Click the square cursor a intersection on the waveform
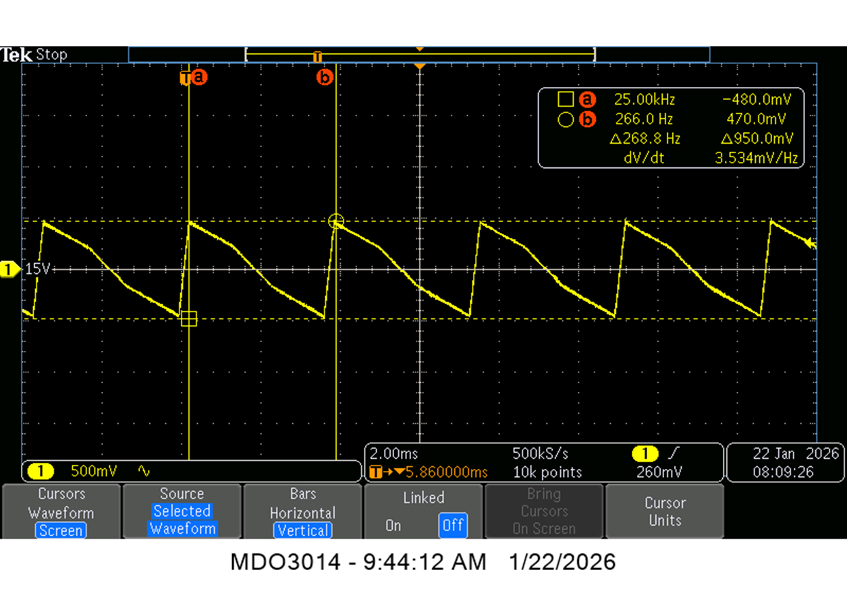Image resolution: width=847 pixels, height=616 pixels. pyautogui.click(x=189, y=318)
